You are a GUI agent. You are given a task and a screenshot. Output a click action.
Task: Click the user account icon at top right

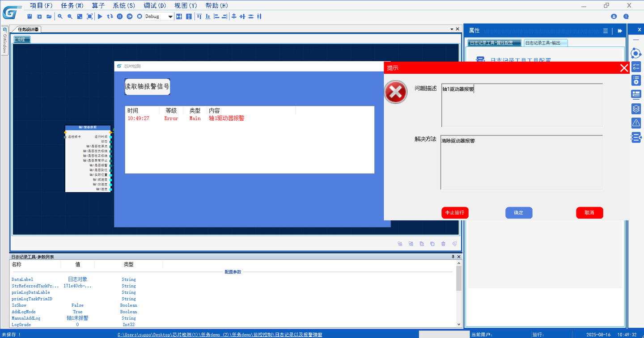coord(614,17)
